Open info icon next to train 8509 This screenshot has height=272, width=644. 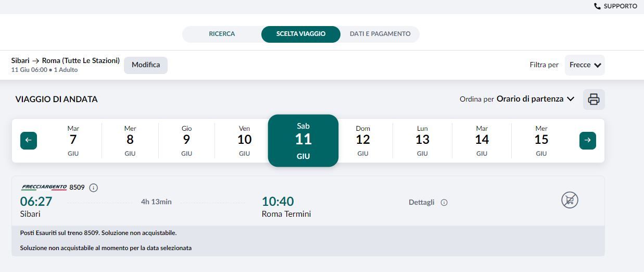(93, 188)
